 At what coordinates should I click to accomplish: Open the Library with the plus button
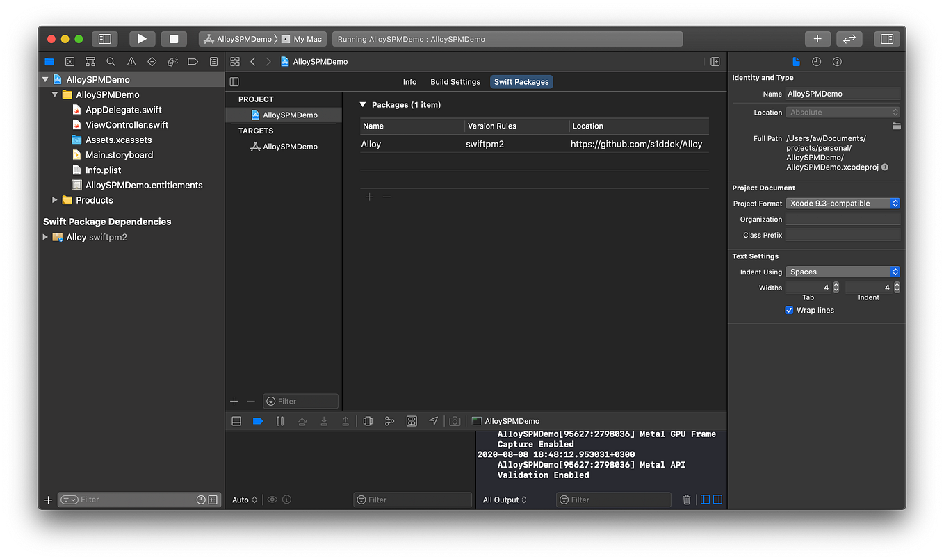(x=817, y=39)
